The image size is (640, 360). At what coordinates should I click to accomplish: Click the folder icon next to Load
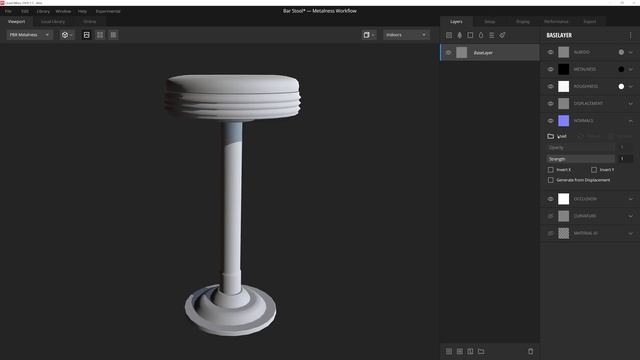tap(551, 136)
